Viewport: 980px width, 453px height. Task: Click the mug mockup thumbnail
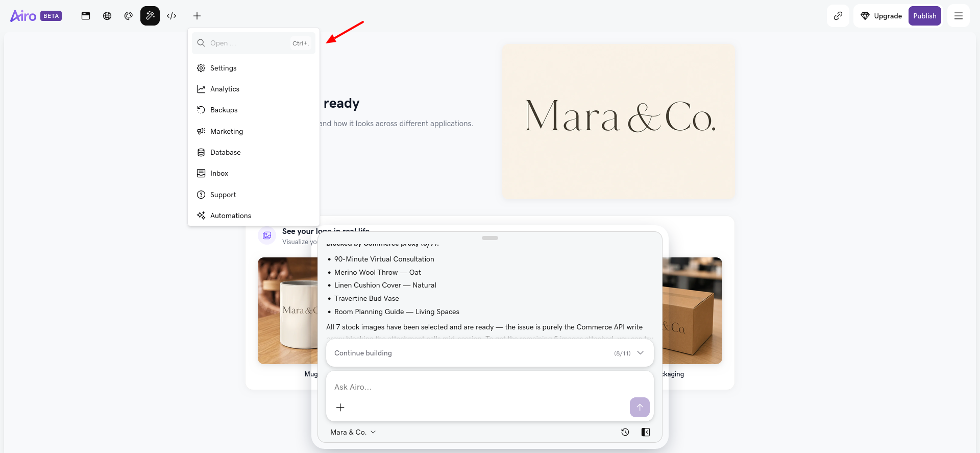288,311
